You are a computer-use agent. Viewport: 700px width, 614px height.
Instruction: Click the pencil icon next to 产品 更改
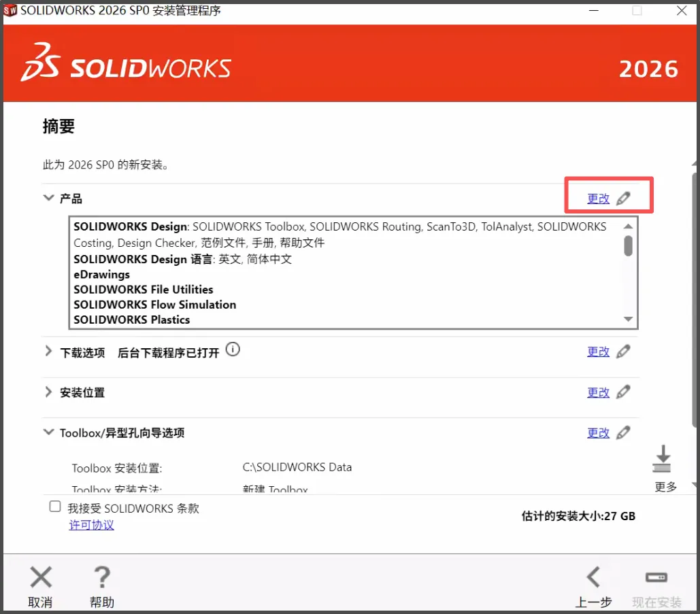(623, 198)
